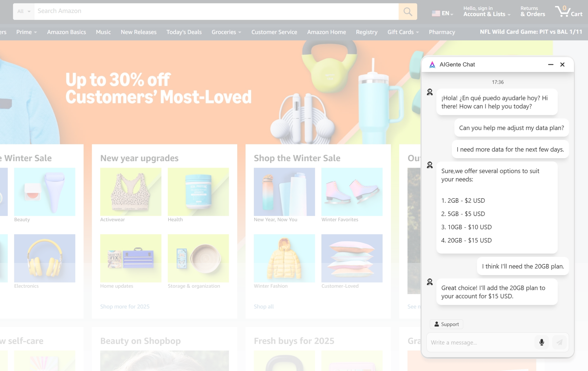Viewport: 588px width, 371px height.
Task: Minimize the AIGente Chat window
Action: pos(551,64)
